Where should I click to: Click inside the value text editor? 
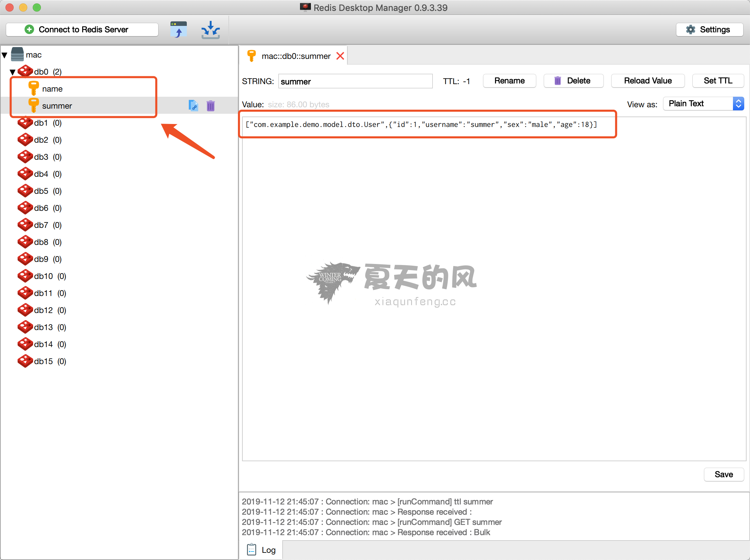pos(494,289)
